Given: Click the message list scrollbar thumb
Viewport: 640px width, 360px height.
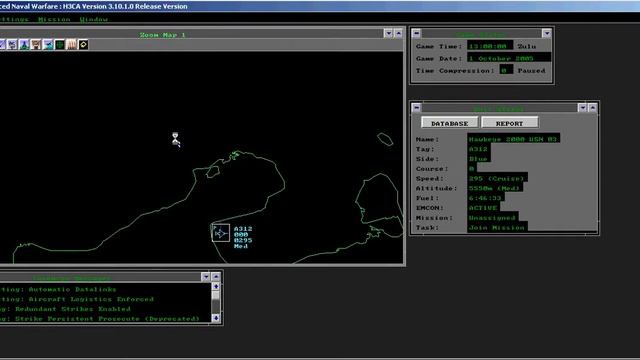Looking at the screenshot, I should click(x=216, y=296).
